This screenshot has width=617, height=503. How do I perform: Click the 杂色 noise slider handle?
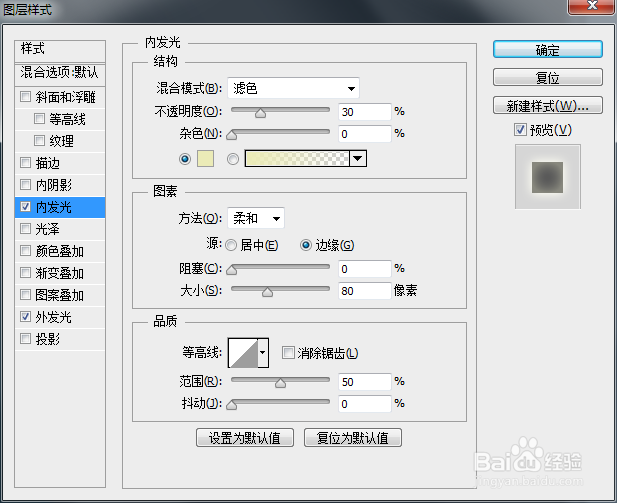(x=232, y=135)
